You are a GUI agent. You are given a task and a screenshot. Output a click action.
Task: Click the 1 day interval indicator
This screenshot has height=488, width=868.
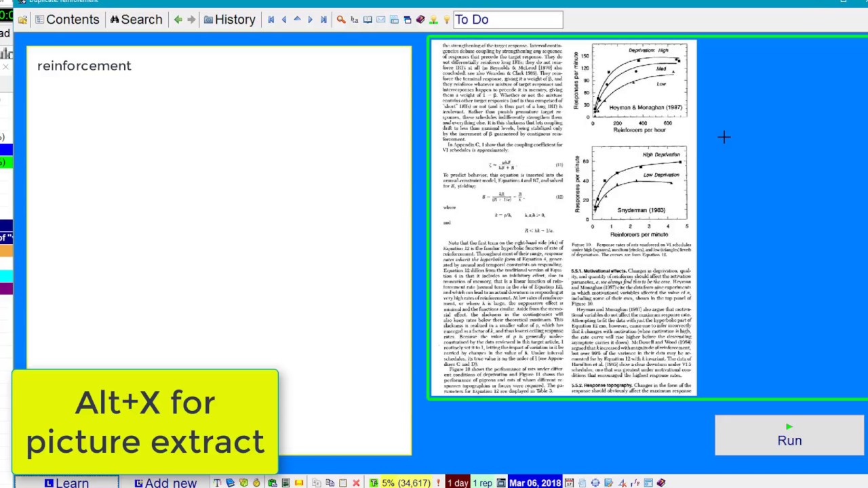(x=457, y=483)
